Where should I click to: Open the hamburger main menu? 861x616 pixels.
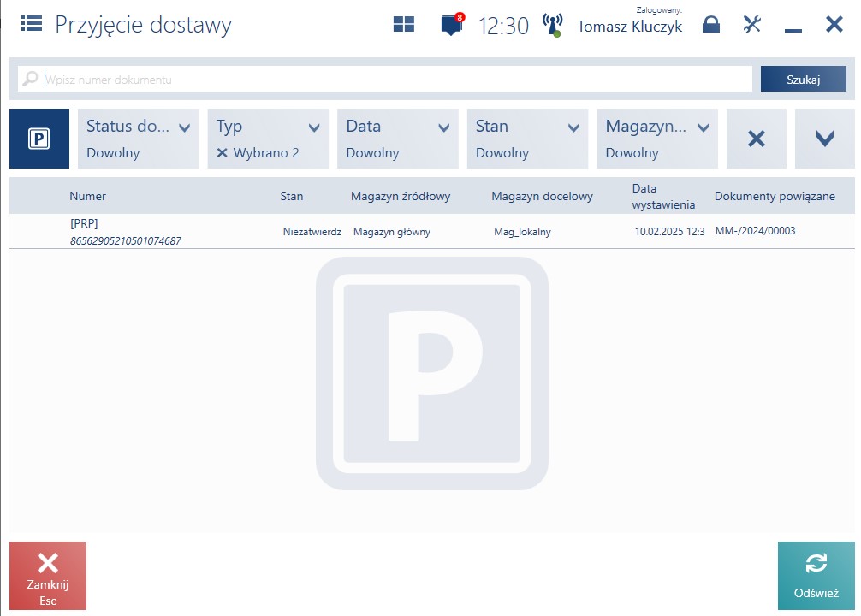[x=32, y=24]
